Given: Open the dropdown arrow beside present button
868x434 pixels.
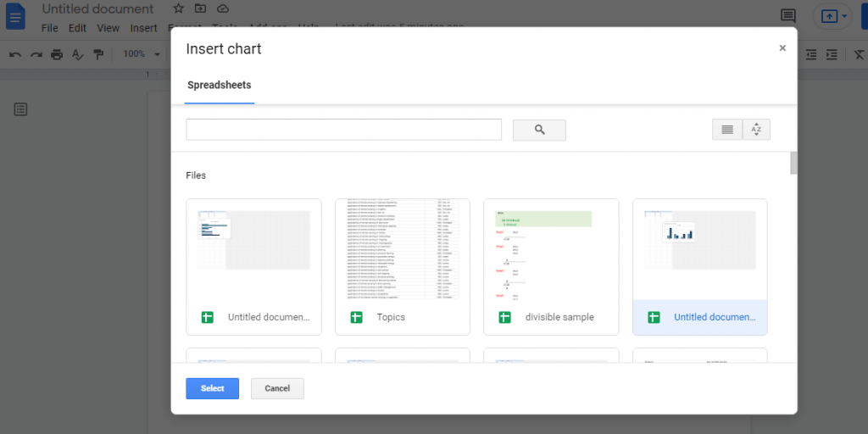Looking at the screenshot, I should [x=845, y=17].
